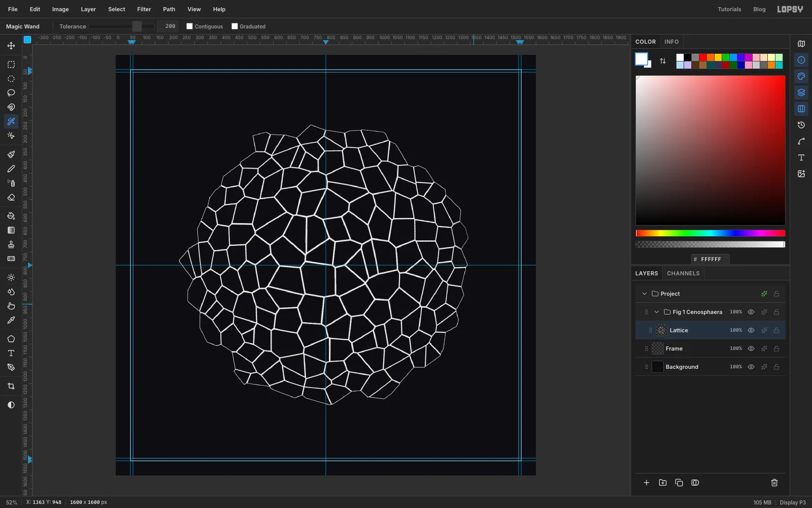Click the 52% zoom level

pos(12,502)
